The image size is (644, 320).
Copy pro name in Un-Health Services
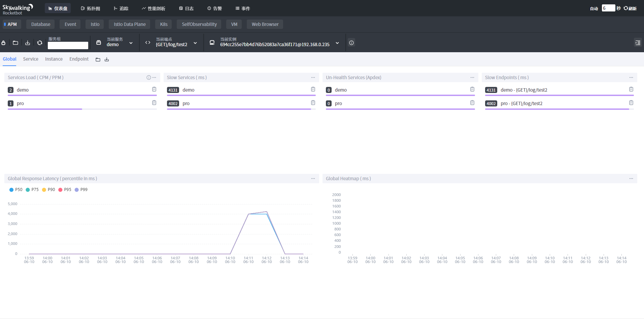click(x=472, y=103)
